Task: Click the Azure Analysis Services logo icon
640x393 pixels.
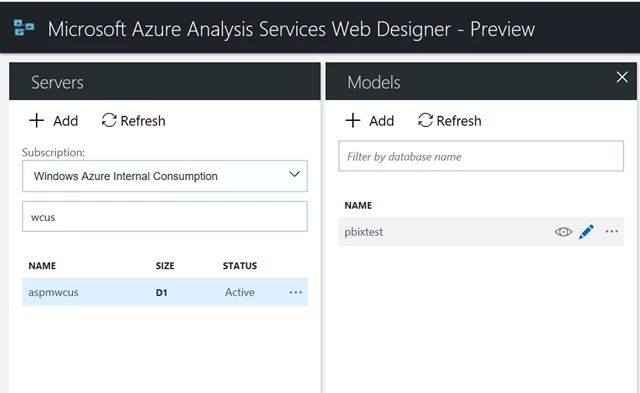Action: pyautogui.click(x=24, y=28)
